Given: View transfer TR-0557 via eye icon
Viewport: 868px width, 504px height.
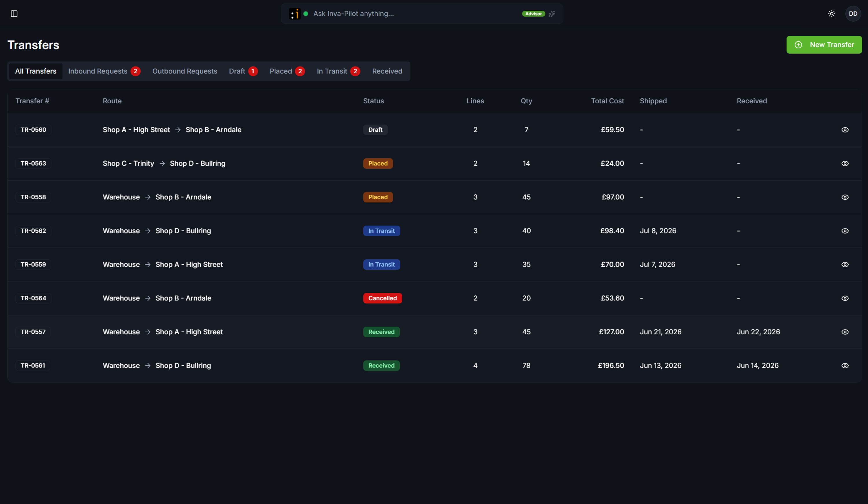Looking at the screenshot, I should (845, 332).
